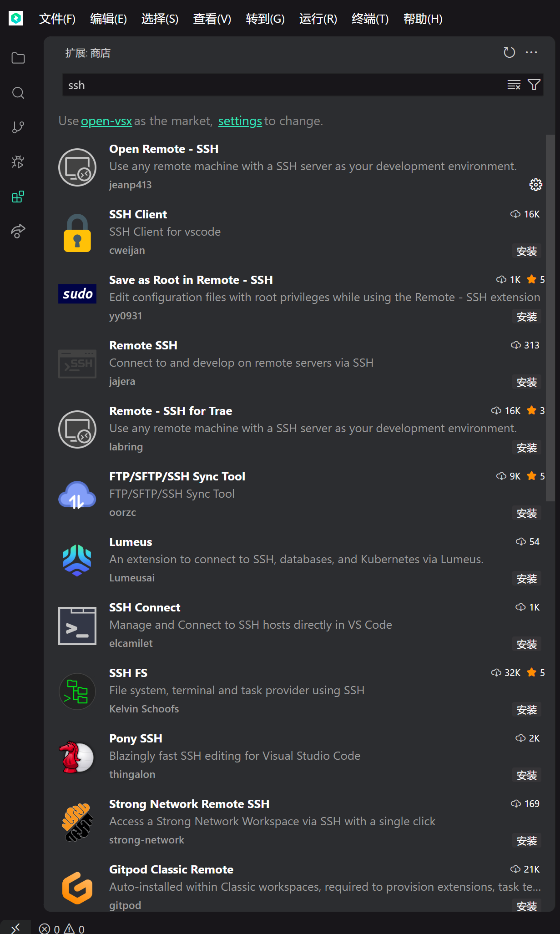Click the Trae app logo
This screenshot has width=560, height=934.
coord(16,18)
